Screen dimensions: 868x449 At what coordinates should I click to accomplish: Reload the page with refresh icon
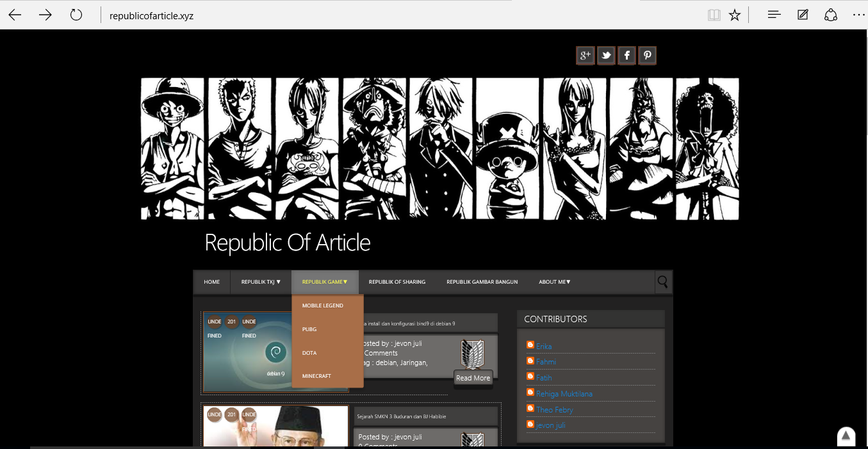tap(76, 15)
